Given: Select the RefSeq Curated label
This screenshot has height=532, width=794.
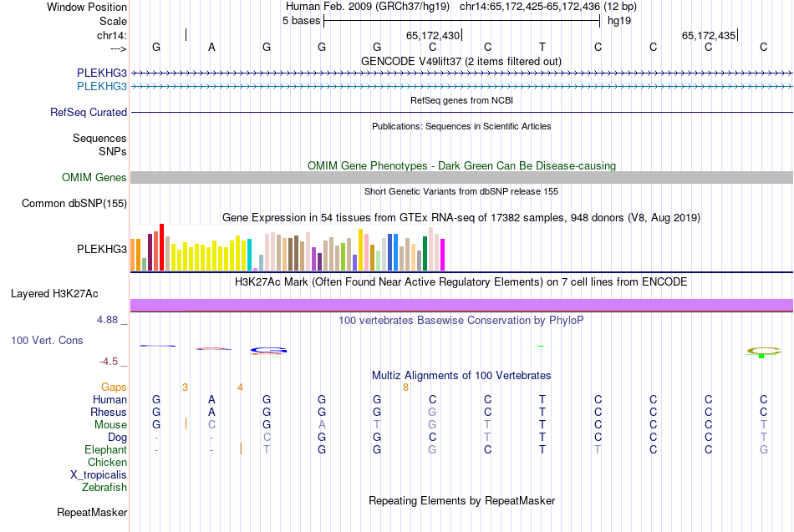Looking at the screenshot, I should click(x=89, y=113).
